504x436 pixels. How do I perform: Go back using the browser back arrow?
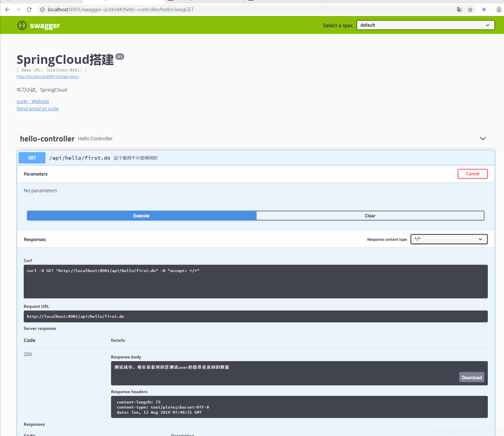7,10
